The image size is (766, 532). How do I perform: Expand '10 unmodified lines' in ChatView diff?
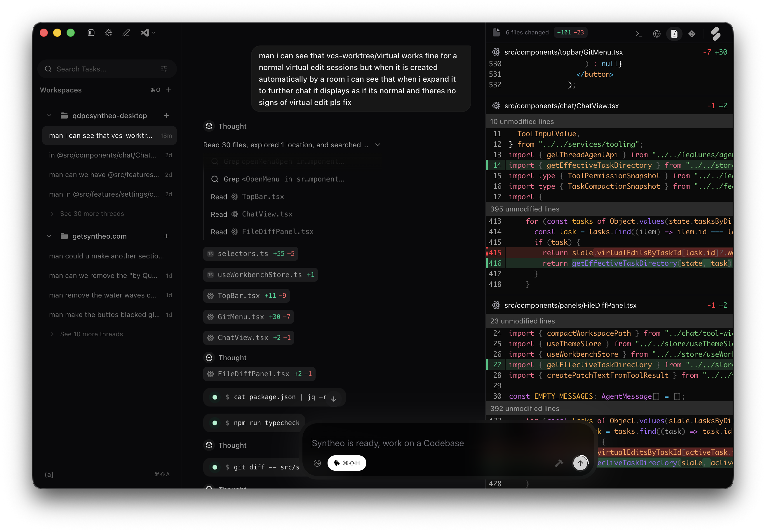[609, 121]
